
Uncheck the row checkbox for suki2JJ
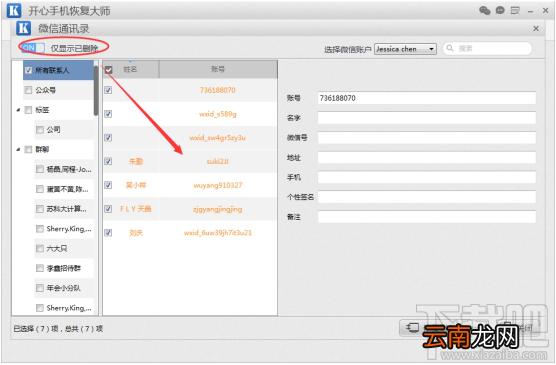108,161
